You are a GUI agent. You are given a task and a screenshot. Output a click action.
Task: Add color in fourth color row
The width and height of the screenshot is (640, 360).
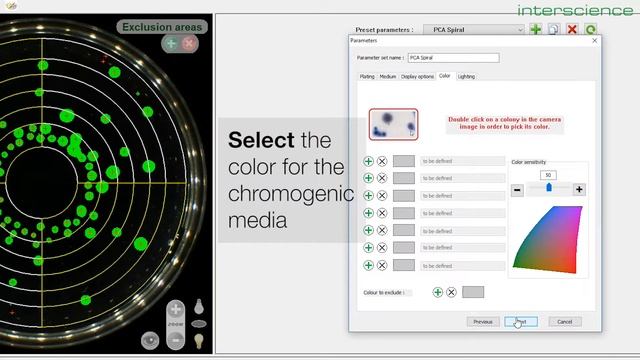368,213
